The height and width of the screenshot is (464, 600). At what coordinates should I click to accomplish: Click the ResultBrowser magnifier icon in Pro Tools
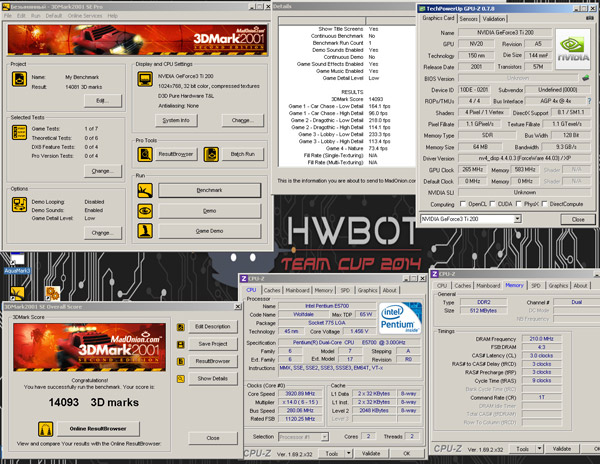(145, 154)
